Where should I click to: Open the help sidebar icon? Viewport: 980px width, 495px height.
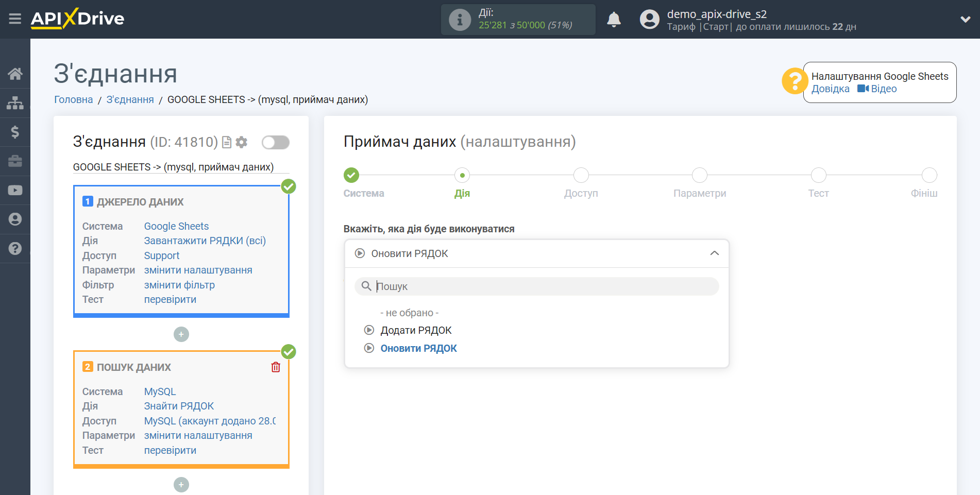(15, 248)
